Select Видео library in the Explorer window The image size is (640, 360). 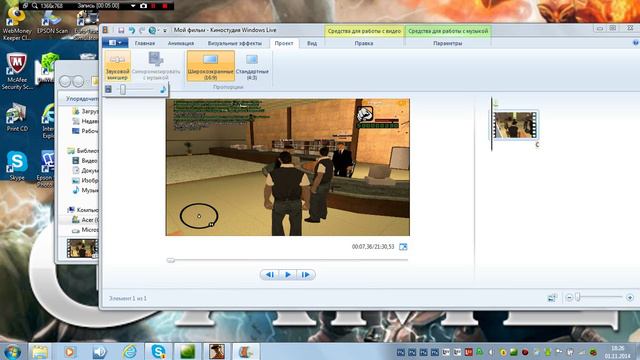pos(85,160)
